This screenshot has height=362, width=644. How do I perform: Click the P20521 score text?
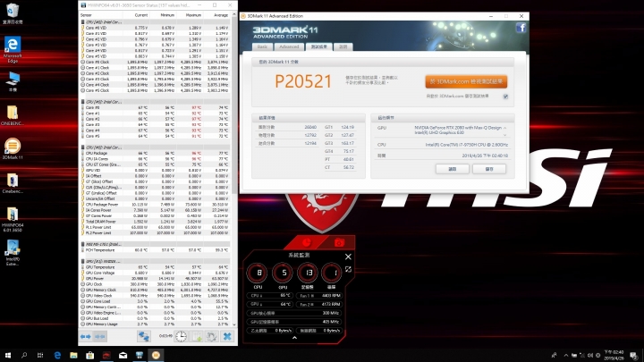pyautogui.click(x=303, y=81)
